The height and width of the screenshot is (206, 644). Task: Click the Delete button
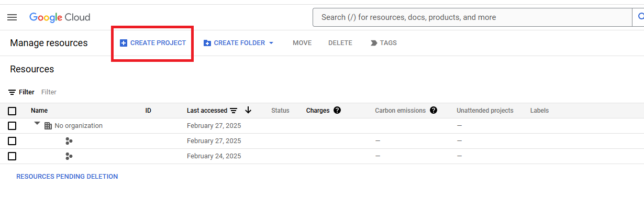coord(340,43)
